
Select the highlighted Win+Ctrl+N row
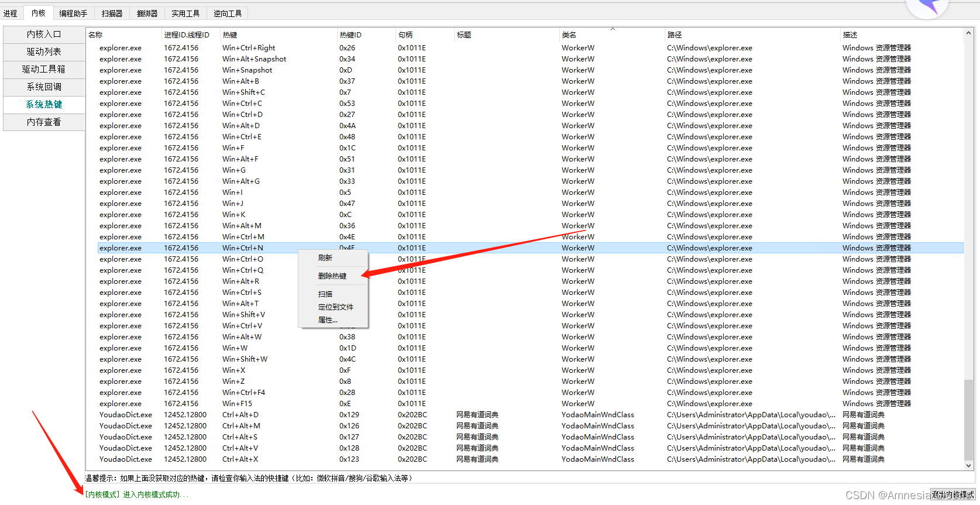pyautogui.click(x=530, y=248)
